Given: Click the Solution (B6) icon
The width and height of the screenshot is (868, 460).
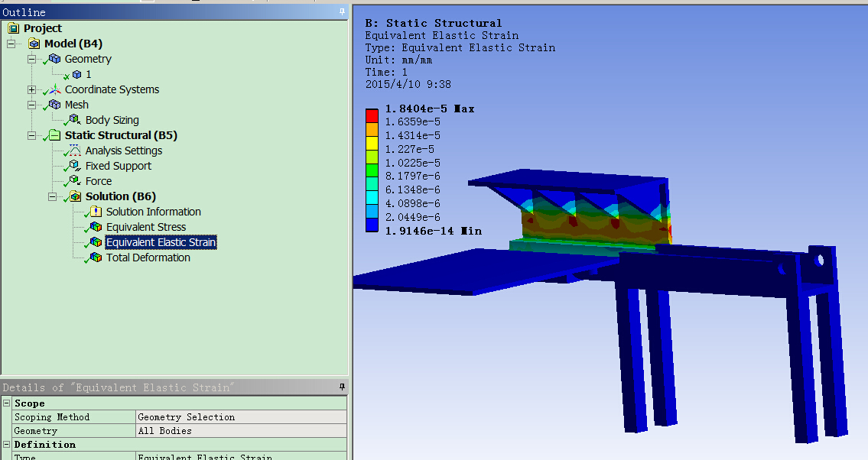Looking at the screenshot, I should pyautogui.click(x=75, y=196).
